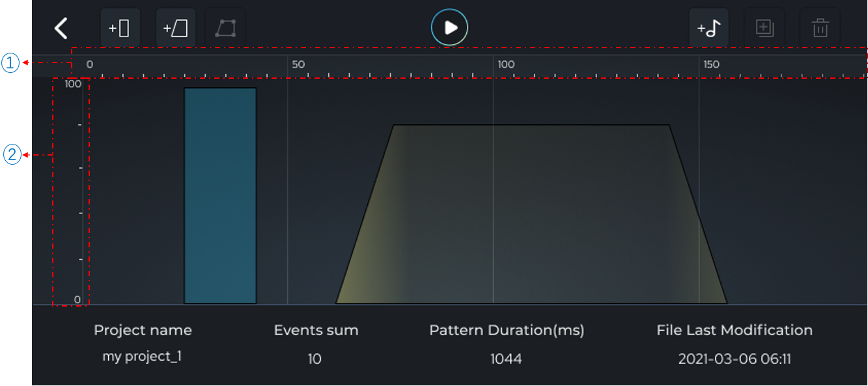
Task: Select the trapezoid continuous event
Action: [531, 215]
